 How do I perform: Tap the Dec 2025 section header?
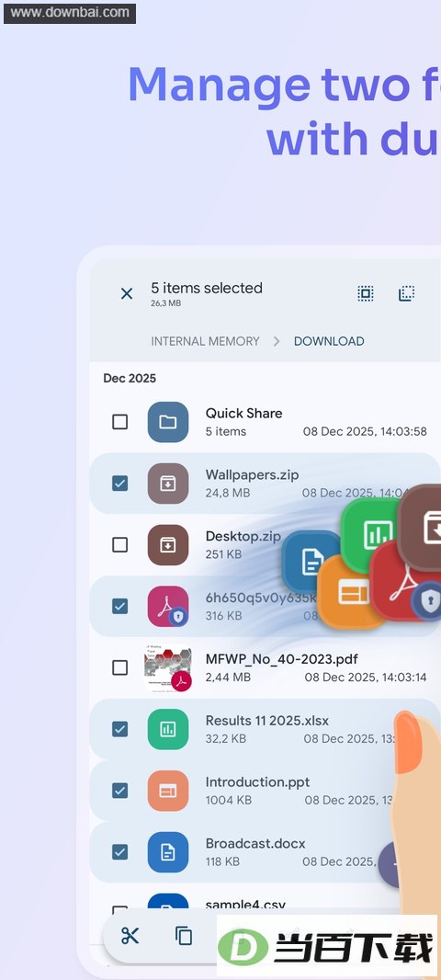tap(130, 378)
